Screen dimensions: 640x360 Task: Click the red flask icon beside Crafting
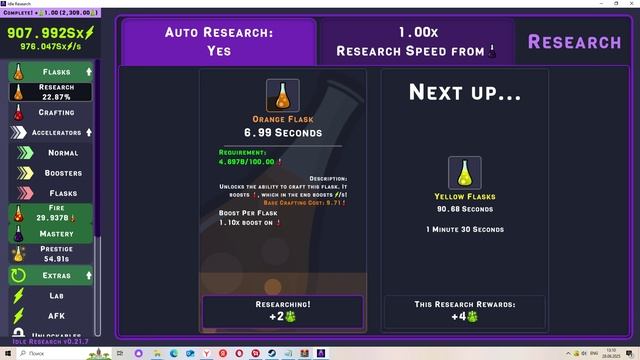point(18,112)
